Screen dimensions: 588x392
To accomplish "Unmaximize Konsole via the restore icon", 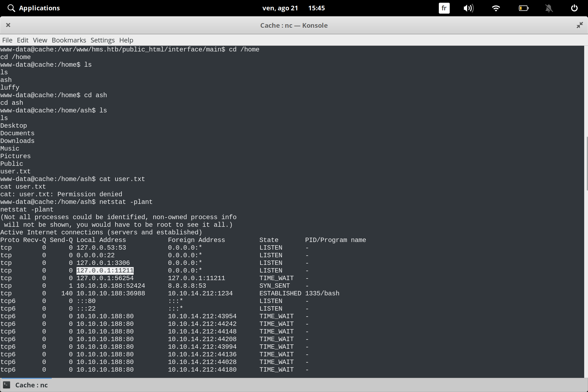I will coord(580,25).
